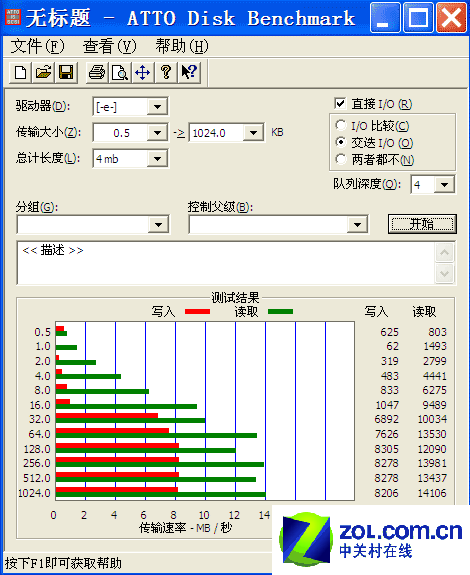
Task: Click the four-arrow move icon in toolbar
Action: coord(143,72)
